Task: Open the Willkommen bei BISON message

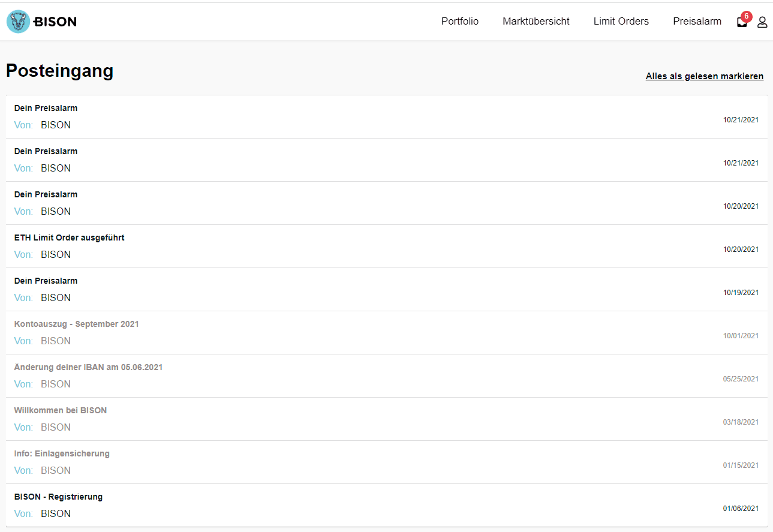Action: [x=387, y=419]
